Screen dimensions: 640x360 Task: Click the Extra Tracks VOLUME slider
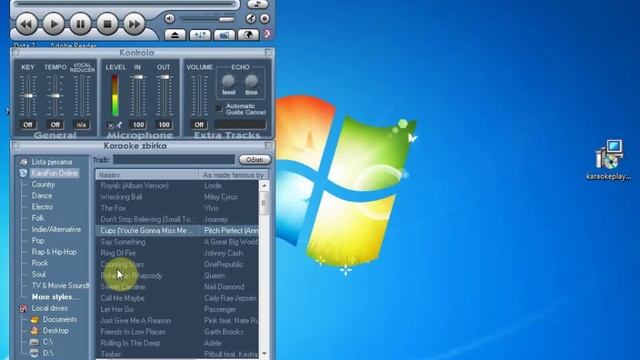pyautogui.click(x=199, y=96)
